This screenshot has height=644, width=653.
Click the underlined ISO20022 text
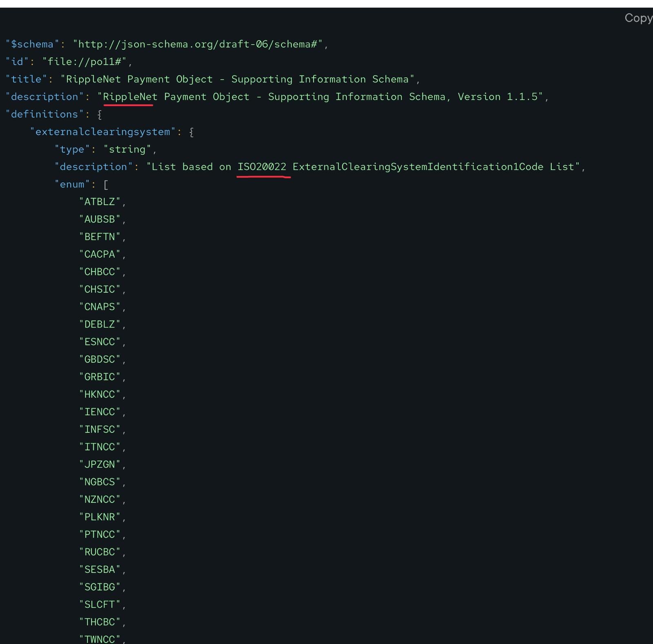[262, 167]
